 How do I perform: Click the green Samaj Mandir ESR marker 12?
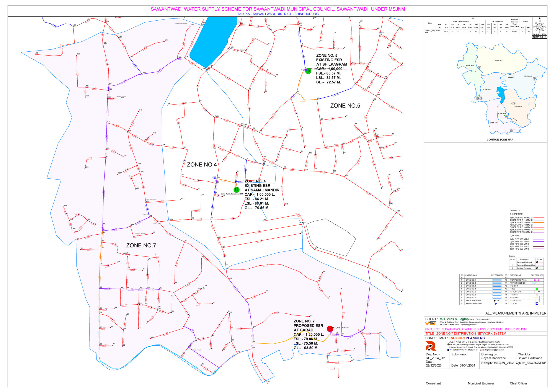pos(236,190)
